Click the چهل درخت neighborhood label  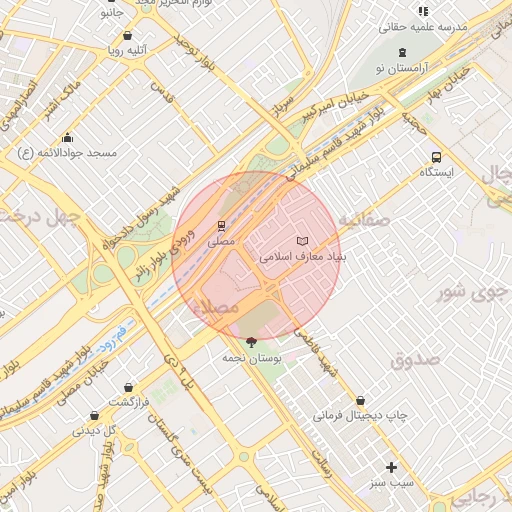(x=40, y=217)
